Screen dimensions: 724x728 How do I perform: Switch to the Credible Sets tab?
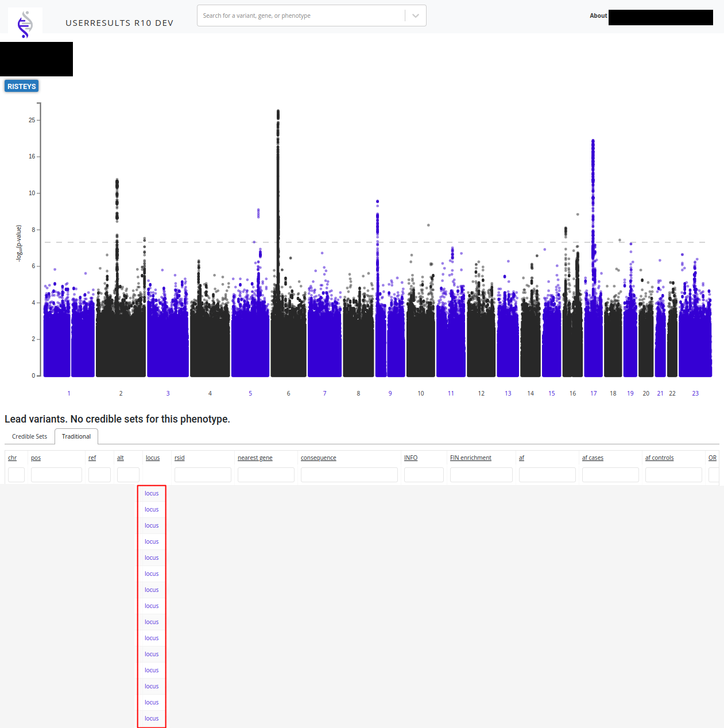29,437
